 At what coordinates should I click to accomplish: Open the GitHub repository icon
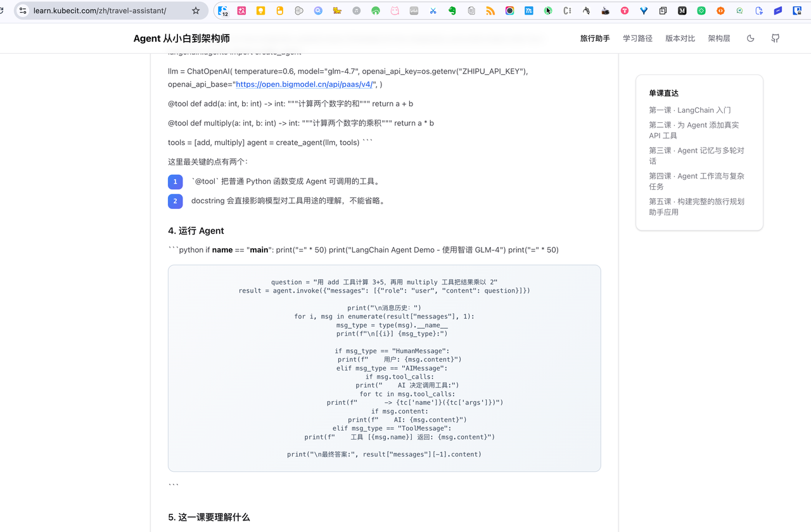coord(775,39)
